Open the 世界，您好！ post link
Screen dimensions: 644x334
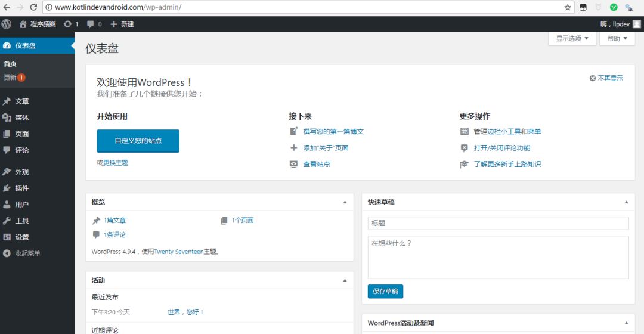185,312
